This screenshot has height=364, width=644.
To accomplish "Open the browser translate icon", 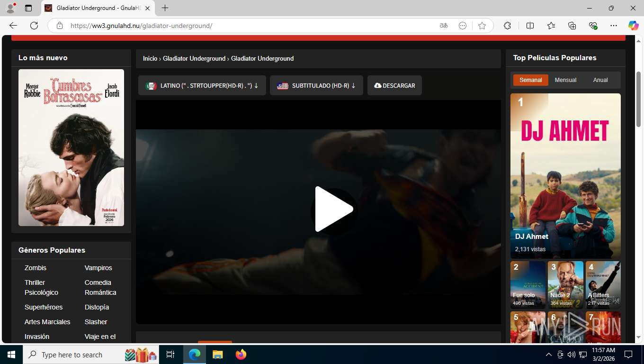I will 444,26.
